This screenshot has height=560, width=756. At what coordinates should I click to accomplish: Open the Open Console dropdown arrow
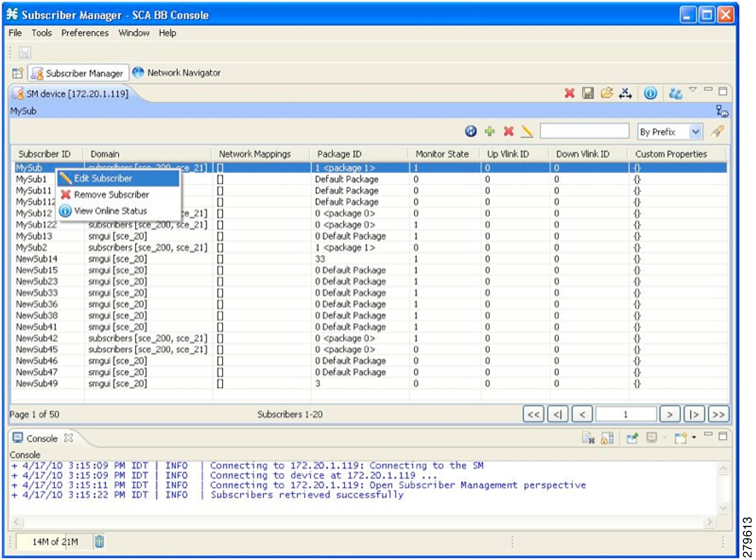[695, 438]
